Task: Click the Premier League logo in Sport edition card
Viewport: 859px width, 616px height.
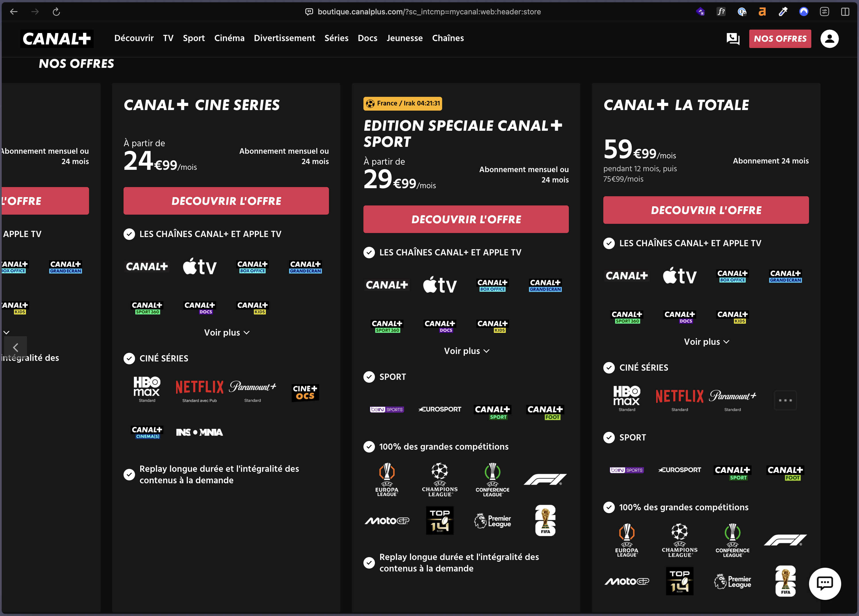Action: (x=493, y=521)
